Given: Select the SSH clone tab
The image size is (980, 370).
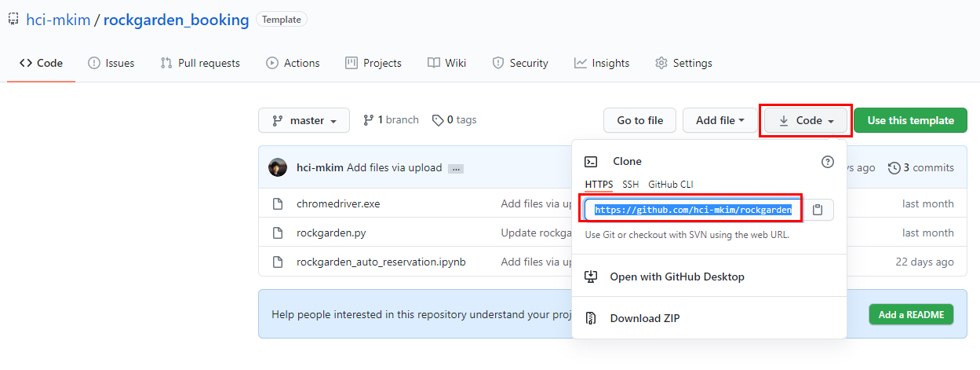Looking at the screenshot, I should click(x=631, y=185).
